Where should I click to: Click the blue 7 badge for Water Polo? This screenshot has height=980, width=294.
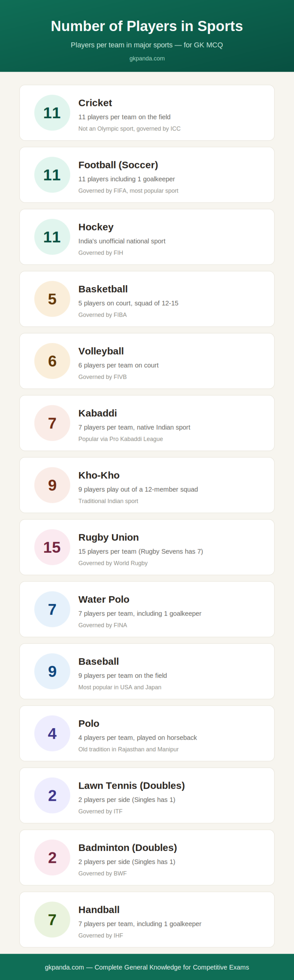point(52,609)
